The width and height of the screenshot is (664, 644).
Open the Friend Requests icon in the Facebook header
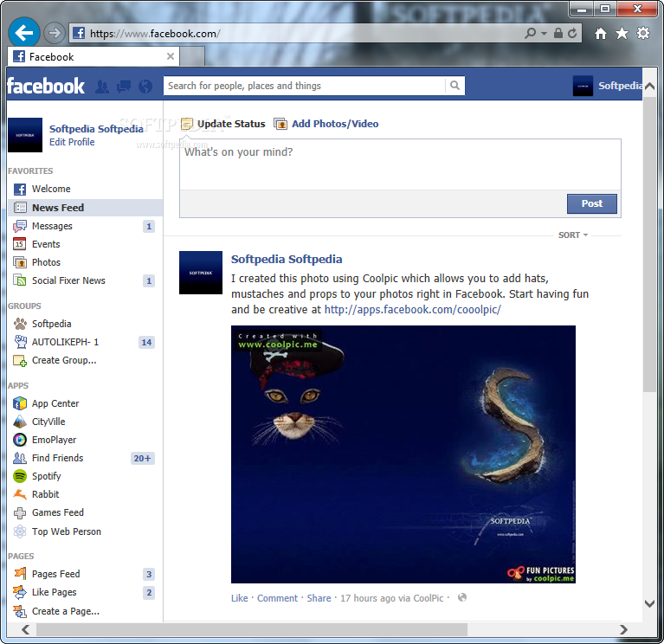101,87
